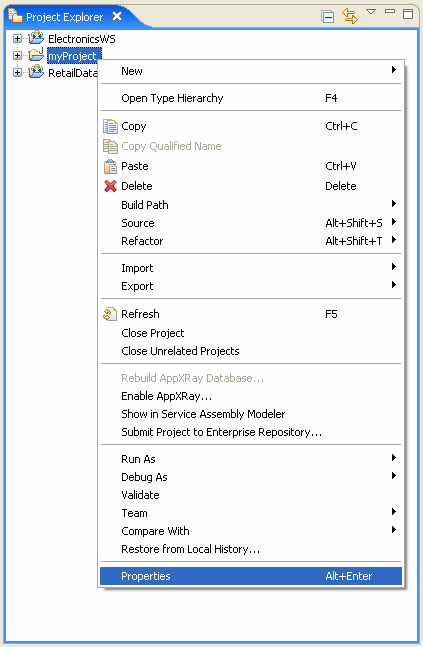This screenshot has height=647, width=423.
Task: Open the Debug As submenu
Action: tap(251, 477)
